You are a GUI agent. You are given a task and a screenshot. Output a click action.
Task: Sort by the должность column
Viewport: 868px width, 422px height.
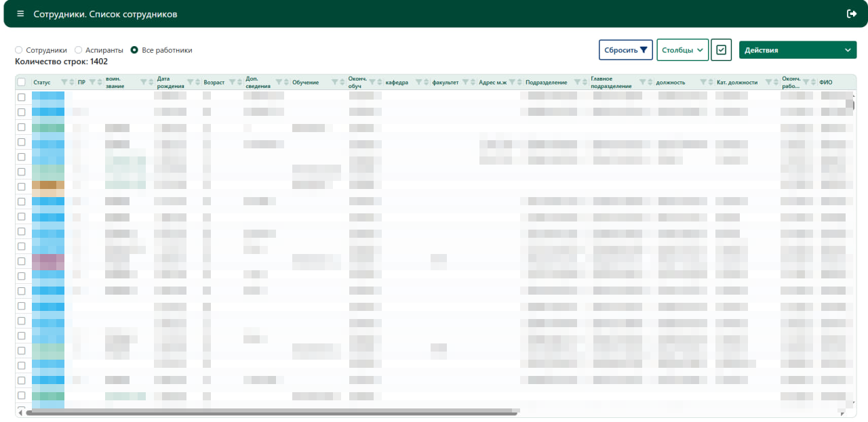[x=710, y=82]
